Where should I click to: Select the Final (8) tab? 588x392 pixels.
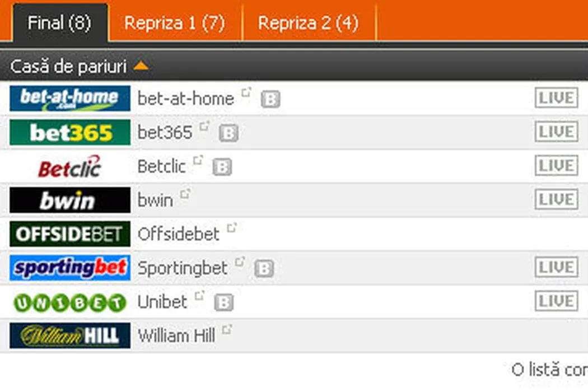(x=59, y=23)
